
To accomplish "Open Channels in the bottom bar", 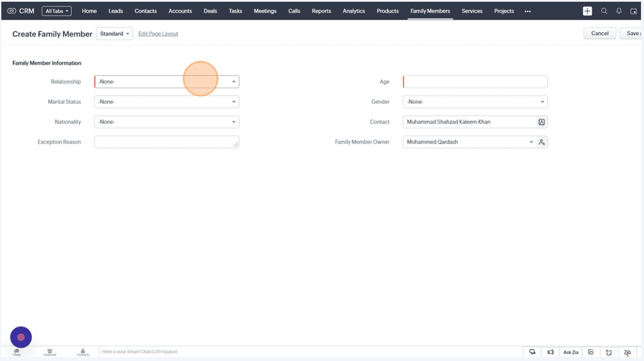I will click(50, 352).
